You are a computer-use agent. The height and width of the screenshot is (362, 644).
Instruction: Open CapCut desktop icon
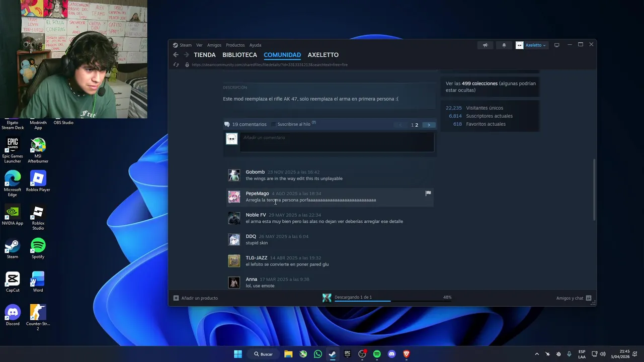(x=13, y=282)
